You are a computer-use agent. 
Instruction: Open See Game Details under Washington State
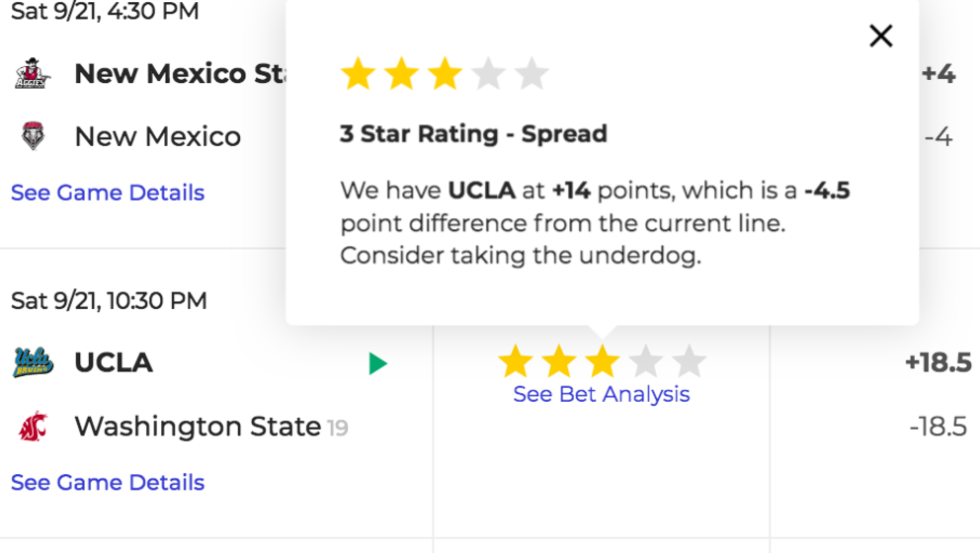pos(108,482)
